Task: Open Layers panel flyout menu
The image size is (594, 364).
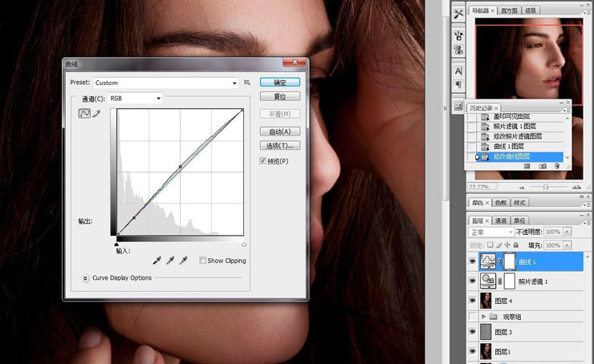Action: click(x=588, y=222)
